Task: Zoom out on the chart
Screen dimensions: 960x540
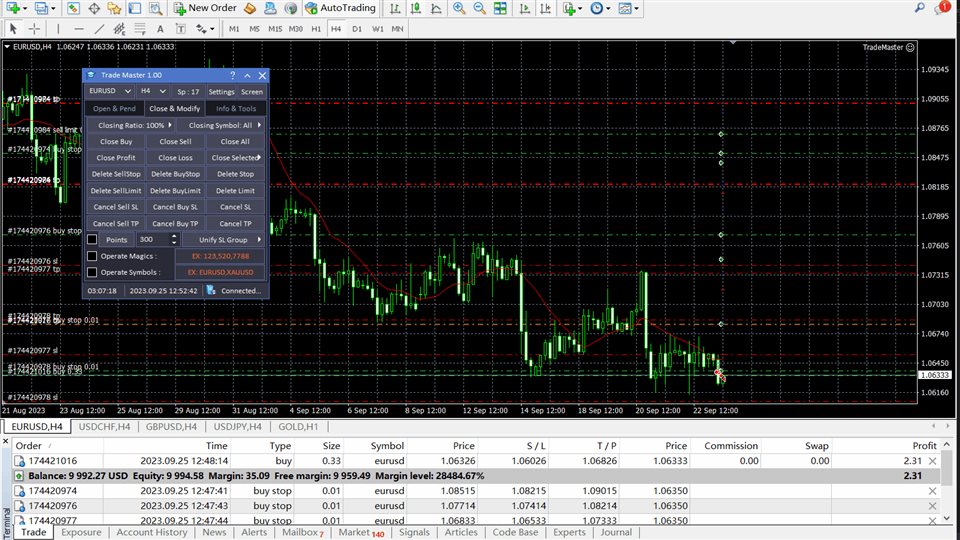Action: tap(479, 8)
